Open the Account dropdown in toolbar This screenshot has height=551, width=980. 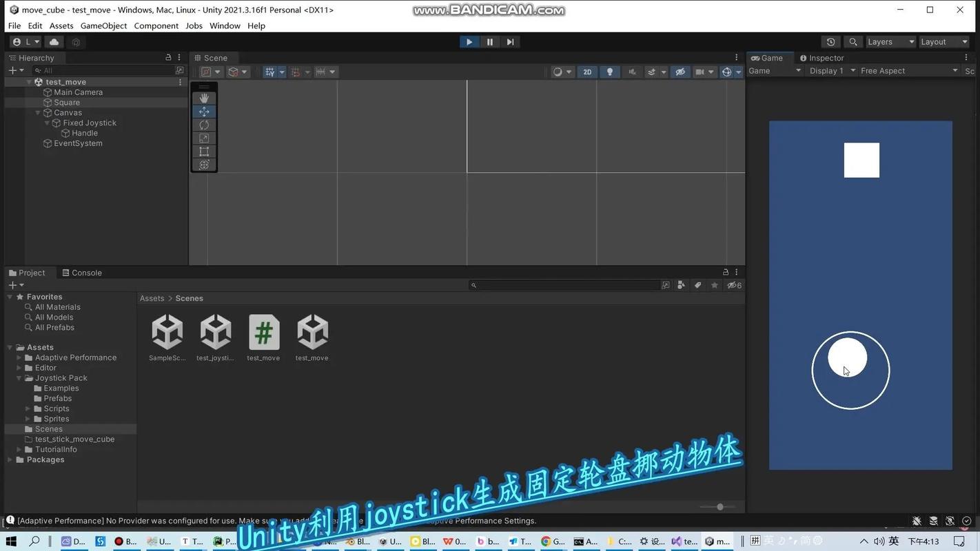pyautogui.click(x=26, y=42)
